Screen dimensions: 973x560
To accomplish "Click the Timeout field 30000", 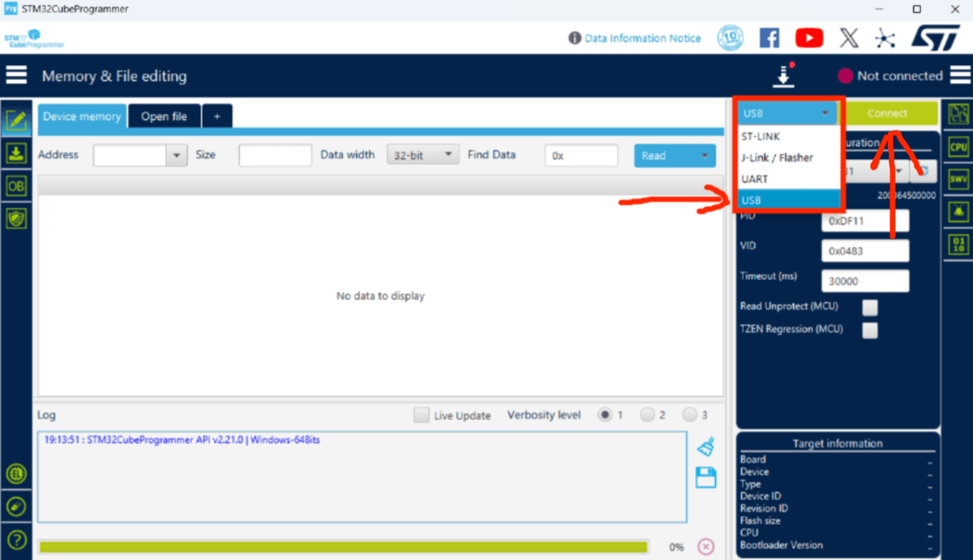I will 865,281.
